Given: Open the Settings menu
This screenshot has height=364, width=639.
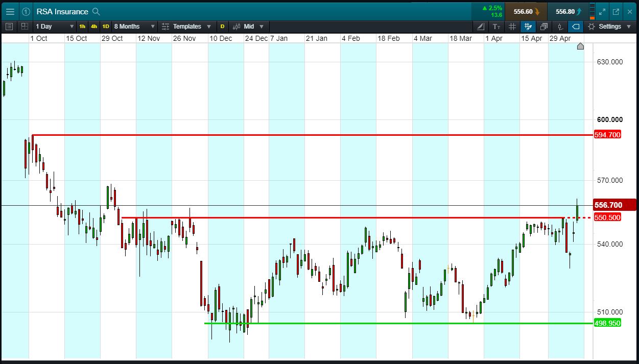Looking at the screenshot, I should 609,27.
